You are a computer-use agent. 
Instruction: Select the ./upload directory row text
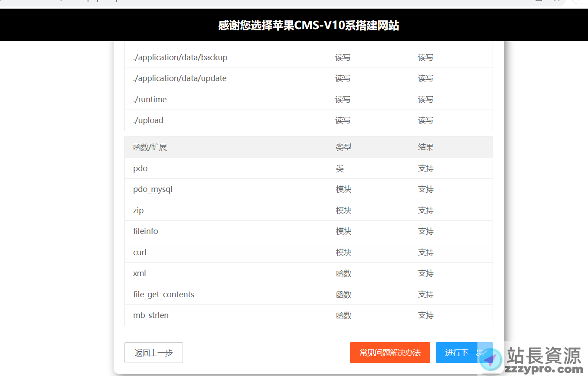pos(148,120)
